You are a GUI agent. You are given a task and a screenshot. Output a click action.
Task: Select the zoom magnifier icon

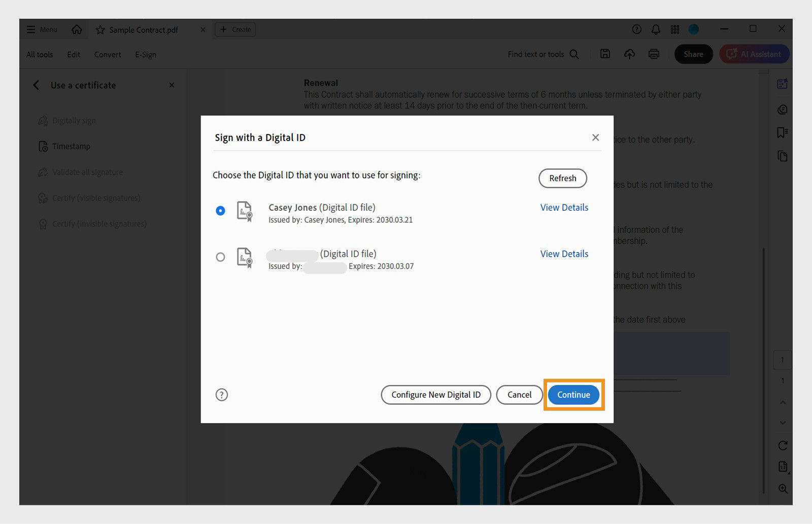pos(782,489)
